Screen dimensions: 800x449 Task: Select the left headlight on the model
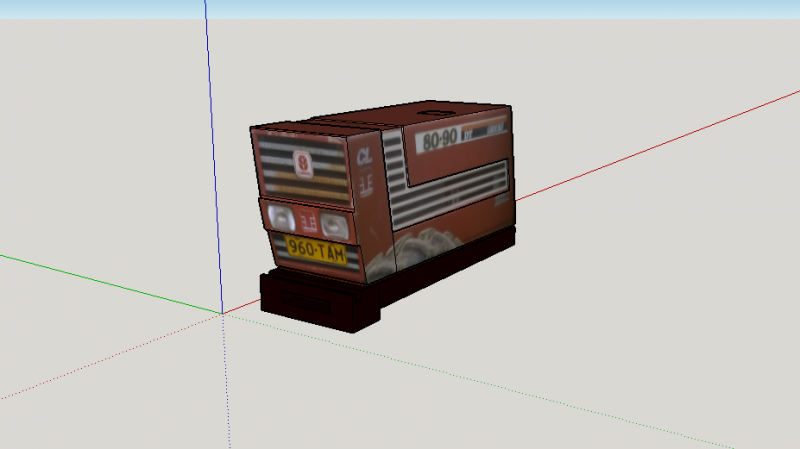282,218
